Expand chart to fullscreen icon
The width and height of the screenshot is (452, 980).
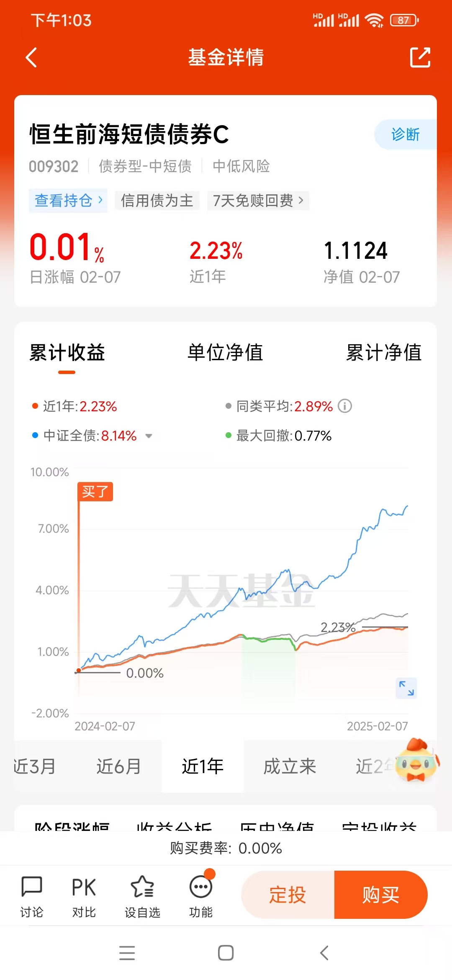[x=406, y=688]
